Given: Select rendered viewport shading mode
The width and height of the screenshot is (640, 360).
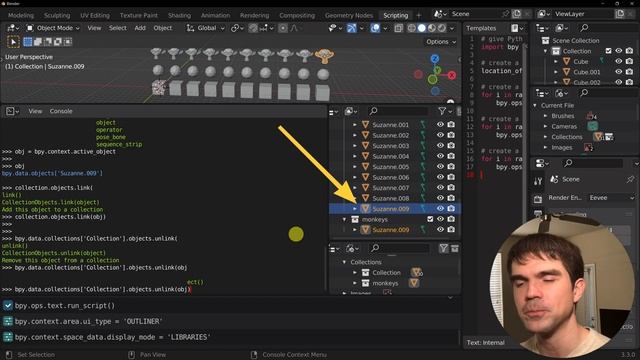Looking at the screenshot, I should click(442, 28).
